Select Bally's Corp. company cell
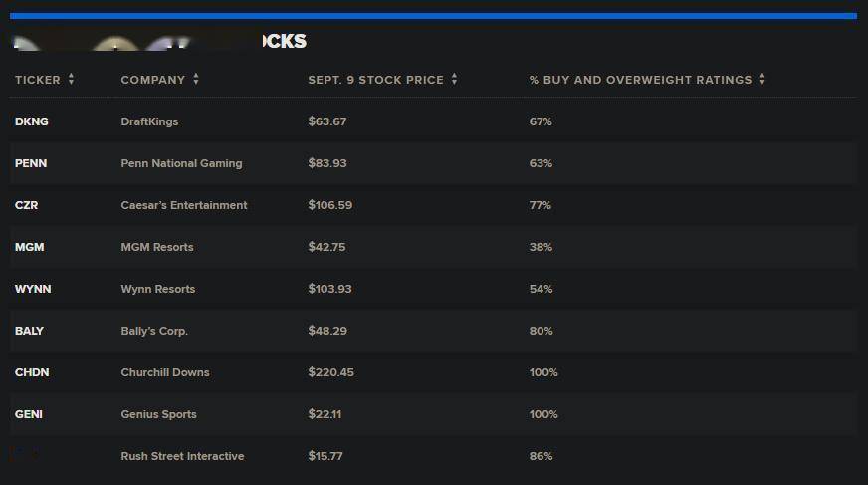 point(154,331)
